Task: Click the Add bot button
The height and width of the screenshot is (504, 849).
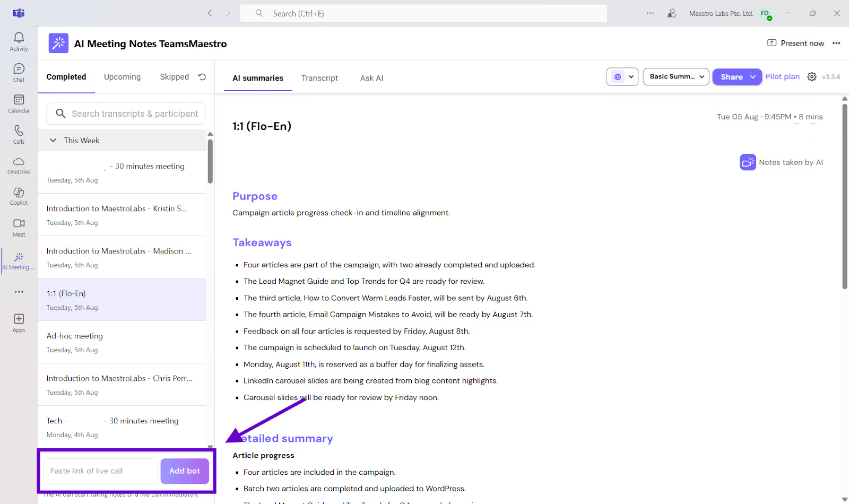Action: click(185, 471)
